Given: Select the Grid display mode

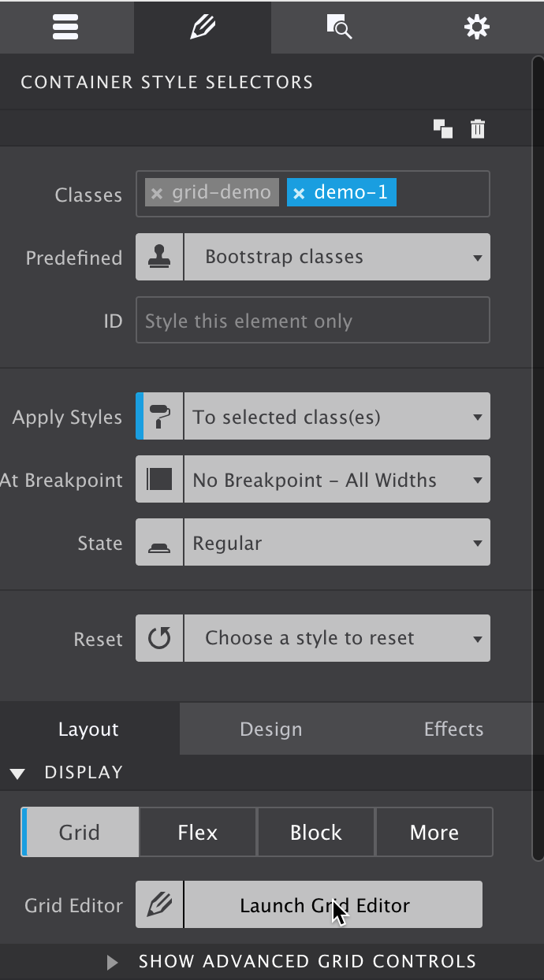Looking at the screenshot, I should [79, 832].
